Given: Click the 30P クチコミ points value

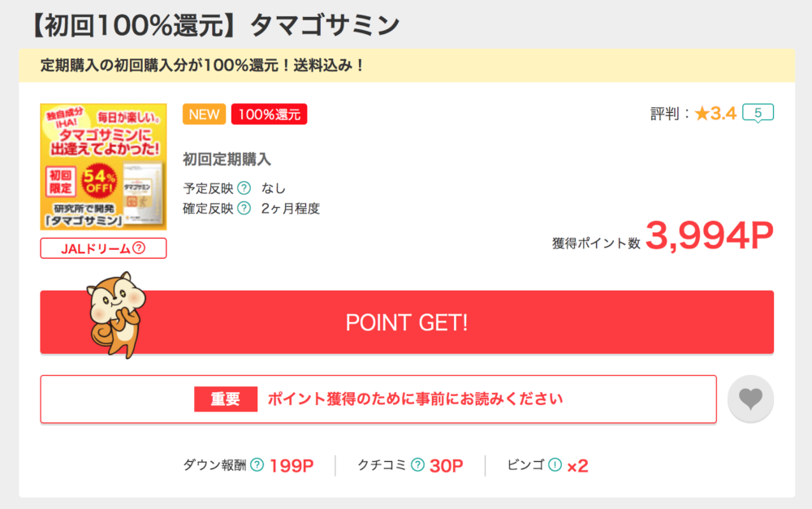Looking at the screenshot, I should pyautogui.click(x=446, y=465).
